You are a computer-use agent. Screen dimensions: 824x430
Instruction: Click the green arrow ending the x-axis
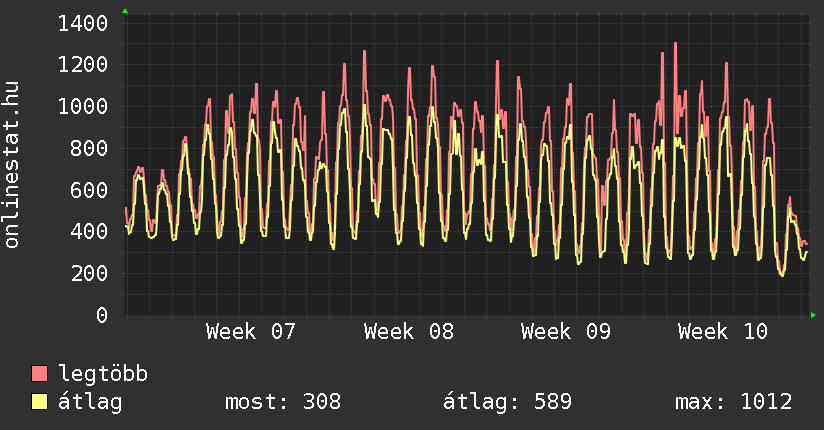[x=814, y=315]
